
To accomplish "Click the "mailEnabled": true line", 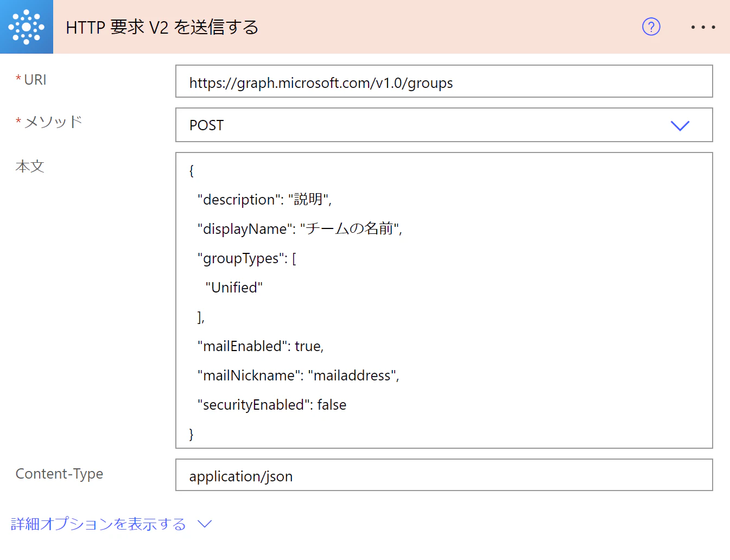I will coord(261,346).
